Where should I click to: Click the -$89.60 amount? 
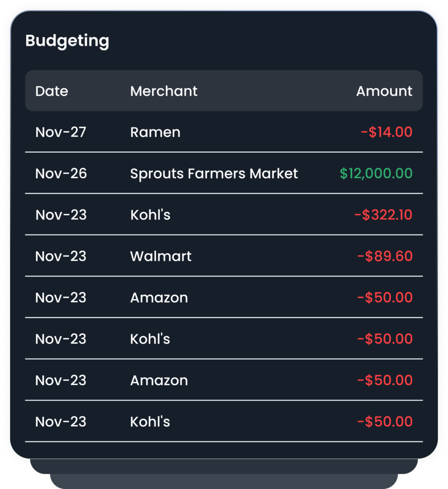coord(385,256)
